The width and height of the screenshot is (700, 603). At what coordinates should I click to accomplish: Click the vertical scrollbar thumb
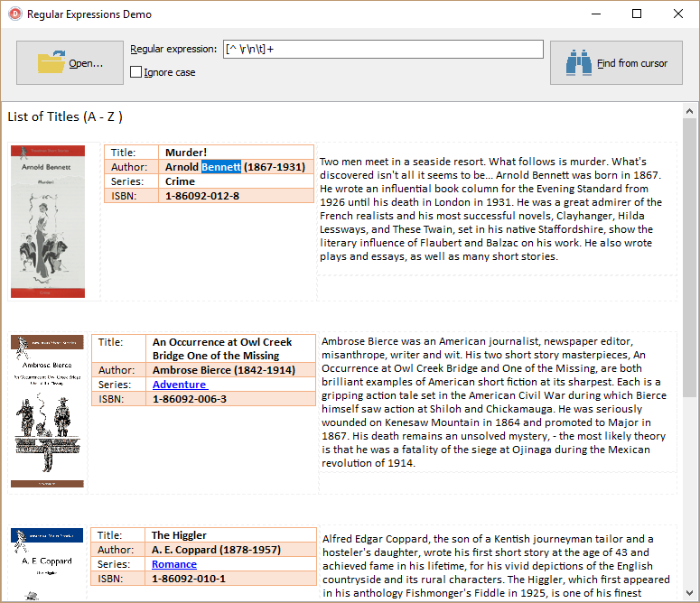point(690,257)
